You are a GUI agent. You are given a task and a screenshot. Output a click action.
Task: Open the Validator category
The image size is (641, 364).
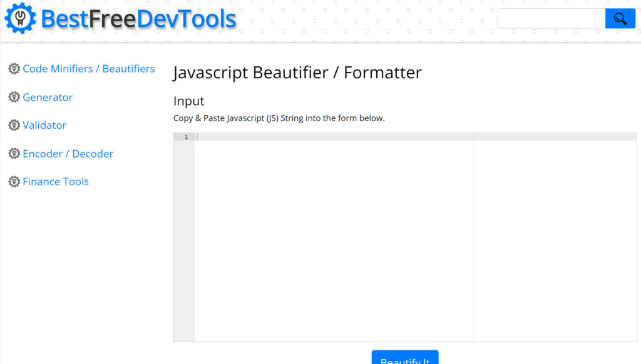pyautogui.click(x=44, y=125)
